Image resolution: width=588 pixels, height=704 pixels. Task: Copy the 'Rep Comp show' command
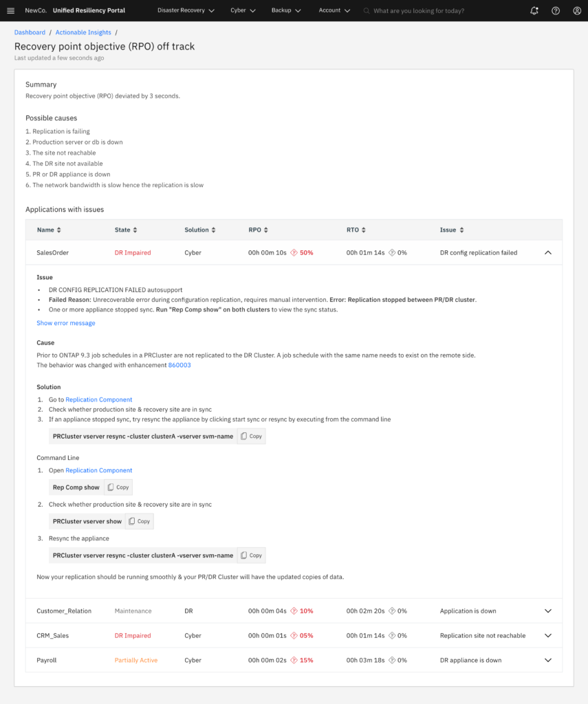point(118,487)
